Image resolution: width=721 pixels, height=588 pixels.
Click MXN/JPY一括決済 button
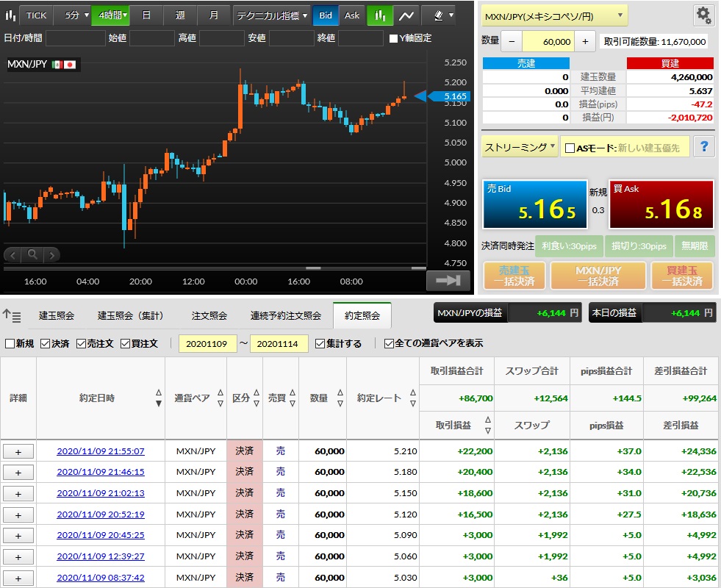coord(598,276)
